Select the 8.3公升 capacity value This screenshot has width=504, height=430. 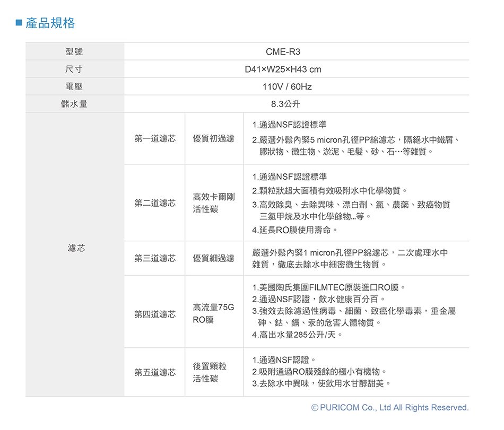point(285,104)
